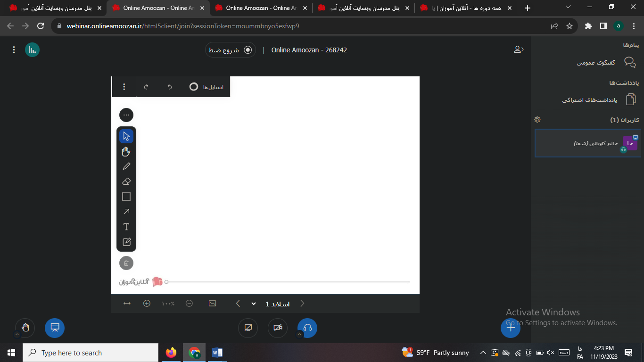
Task: Expand the whiteboard toolbar three-dot menu
Action: coord(124,87)
